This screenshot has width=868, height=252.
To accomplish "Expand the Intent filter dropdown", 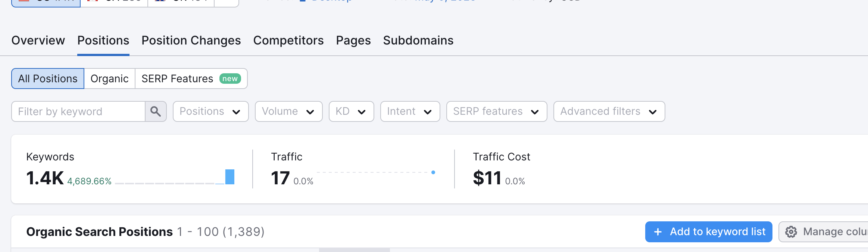I will (x=410, y=111).
